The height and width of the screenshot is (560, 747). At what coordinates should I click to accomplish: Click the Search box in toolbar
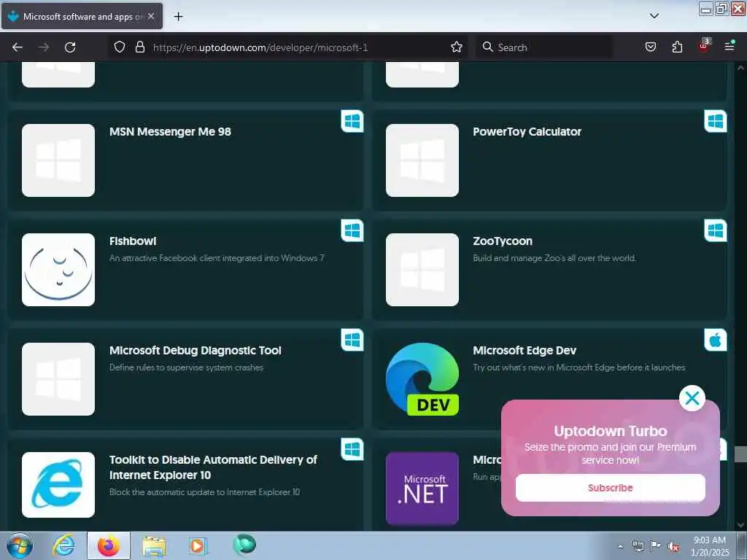(x=544, y=47)
